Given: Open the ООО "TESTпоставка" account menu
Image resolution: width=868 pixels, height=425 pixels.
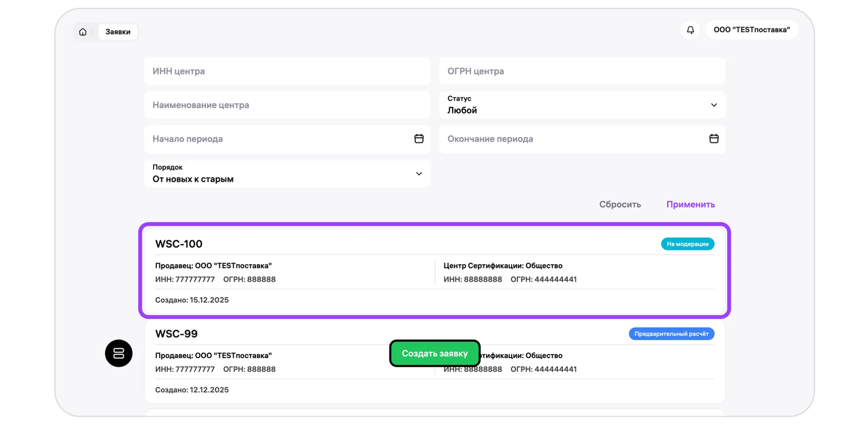Looking at the screenshot, I should [751, 30].
